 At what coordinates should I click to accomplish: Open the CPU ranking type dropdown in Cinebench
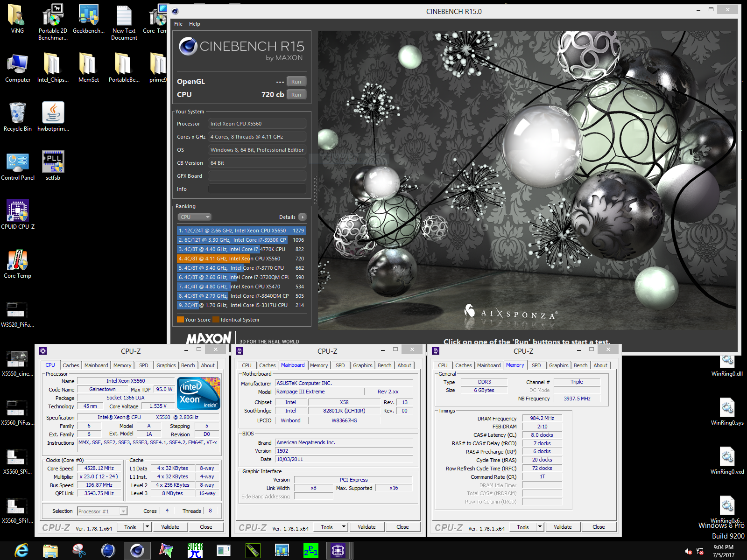195,217
